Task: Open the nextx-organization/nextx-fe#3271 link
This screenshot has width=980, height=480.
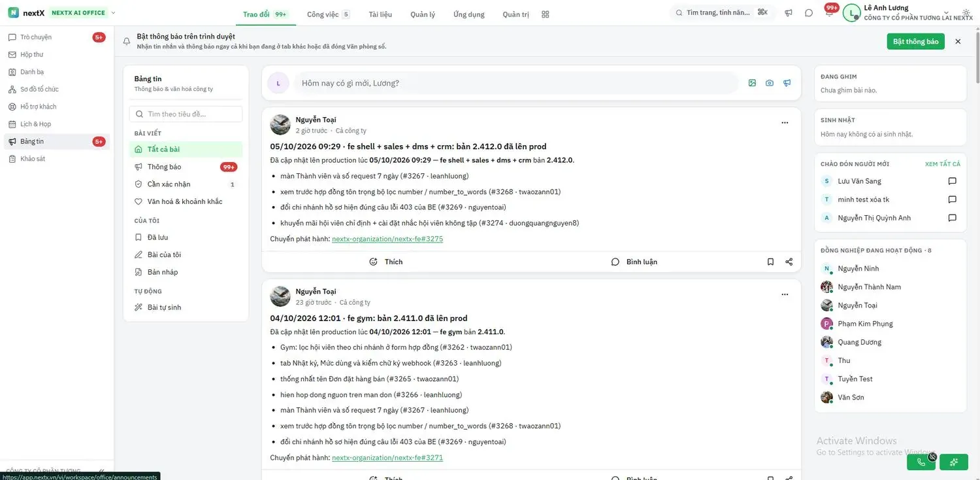Action: tap(387, 458)
